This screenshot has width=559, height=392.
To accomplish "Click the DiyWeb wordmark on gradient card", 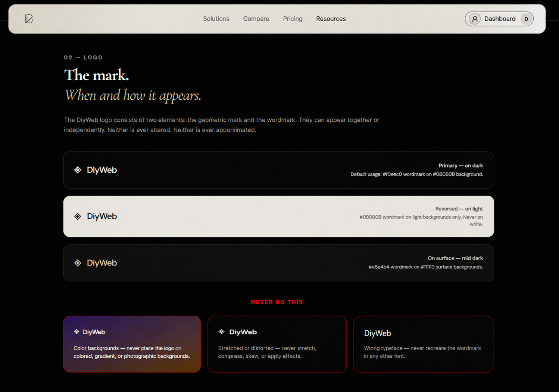I will [94, 332].
